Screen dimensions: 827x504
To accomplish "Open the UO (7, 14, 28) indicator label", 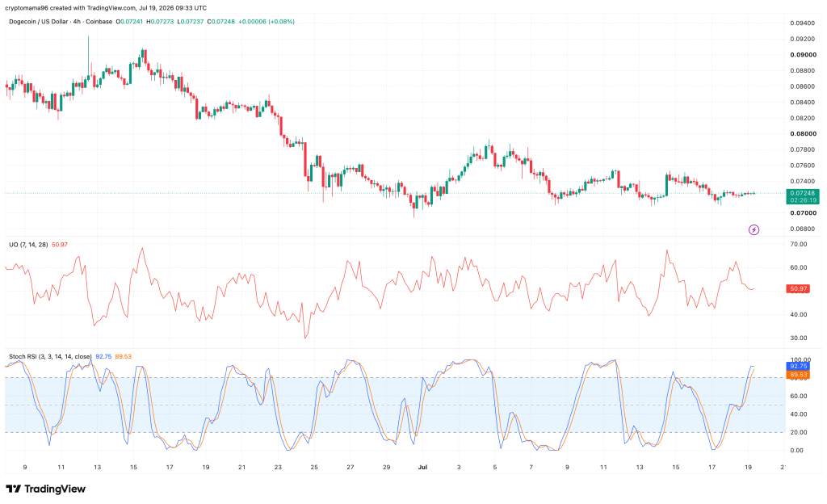I will [28, 245].
